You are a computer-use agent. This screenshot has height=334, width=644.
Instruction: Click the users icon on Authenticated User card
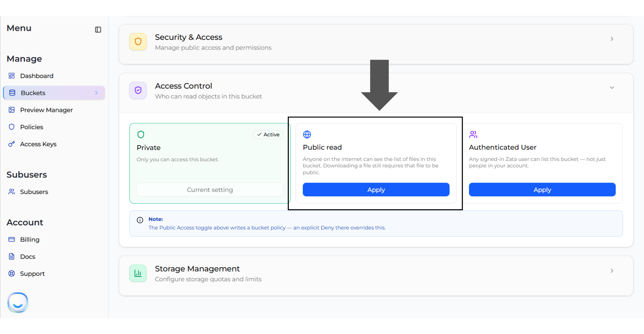[x=473, y=134]
